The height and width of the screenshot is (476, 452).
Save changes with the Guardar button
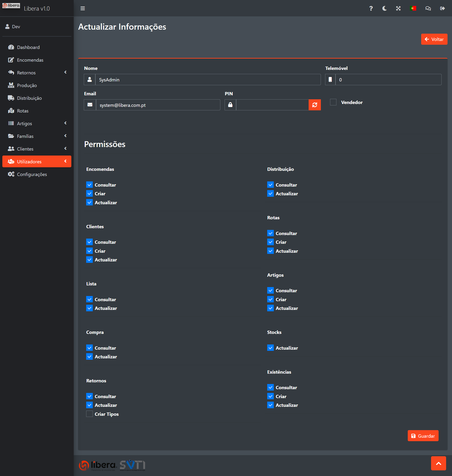coord(423,436)
